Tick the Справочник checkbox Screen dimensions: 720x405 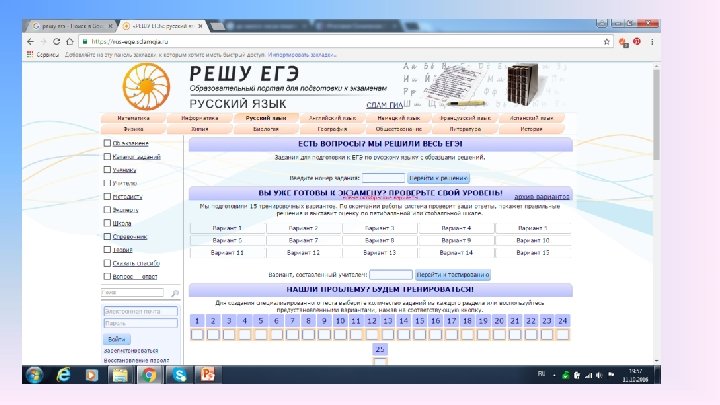(x=107, y=236)
